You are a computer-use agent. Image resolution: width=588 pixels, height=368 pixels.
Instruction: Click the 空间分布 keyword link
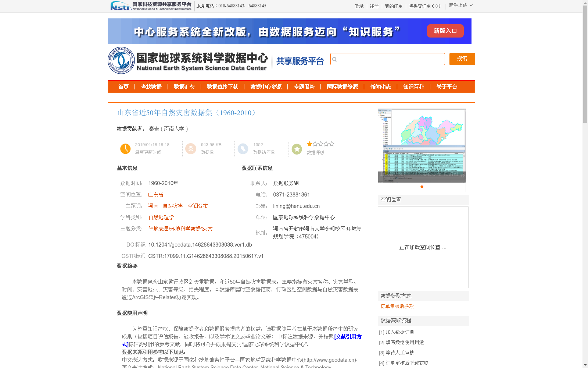[x=198, y=206]
